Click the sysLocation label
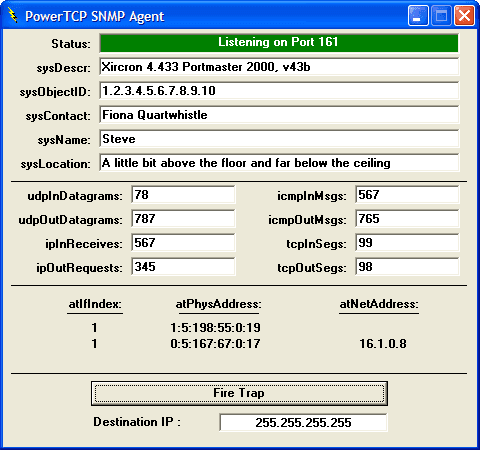480x450 pixels. [x=55, y=164]
